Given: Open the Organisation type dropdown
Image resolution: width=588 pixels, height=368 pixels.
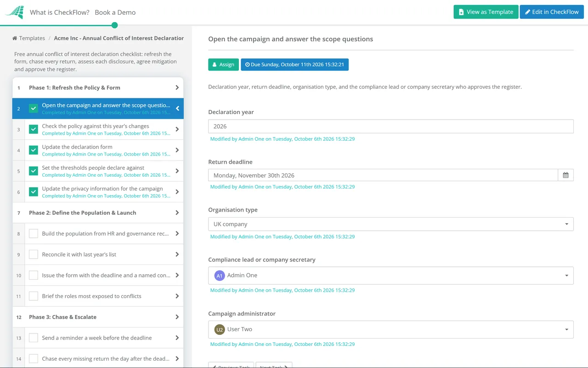Looking at the screenshot, I should (x=390, y=224).
